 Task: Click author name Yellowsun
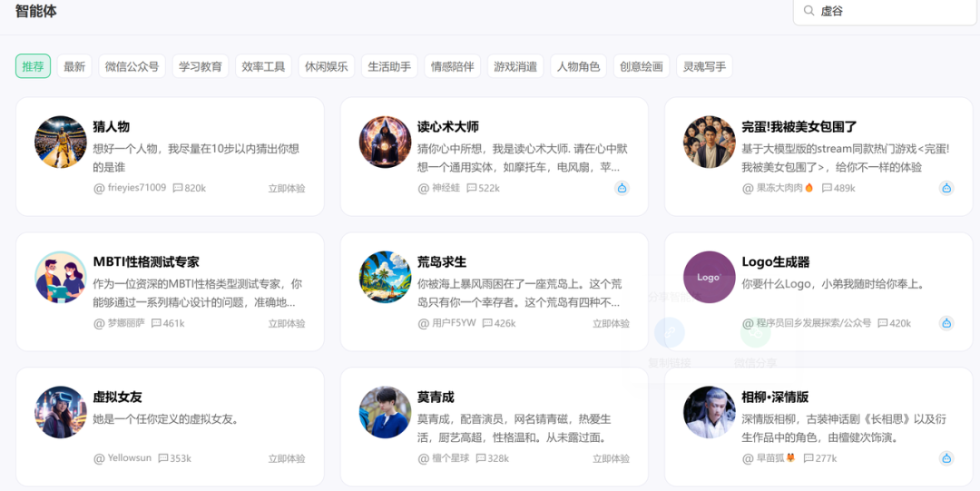pyautogui.click(x=130, y=457)
